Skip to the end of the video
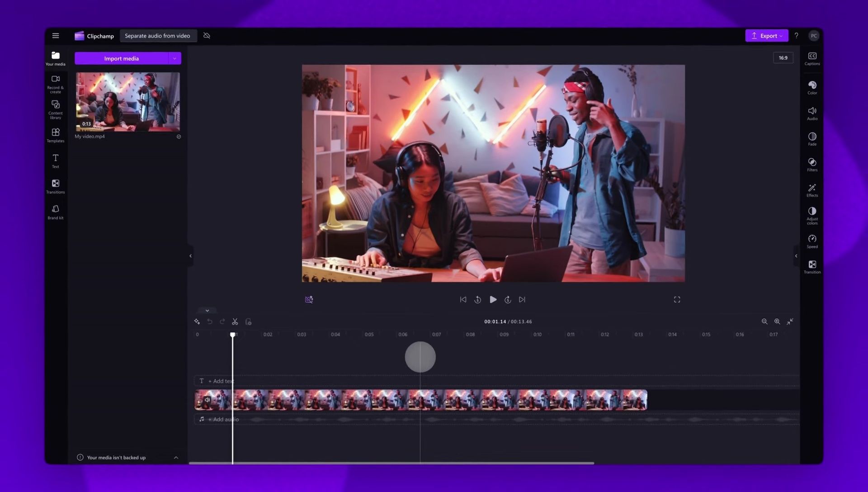Viewport: 868px width, 492px height. (x=522, y=299)
